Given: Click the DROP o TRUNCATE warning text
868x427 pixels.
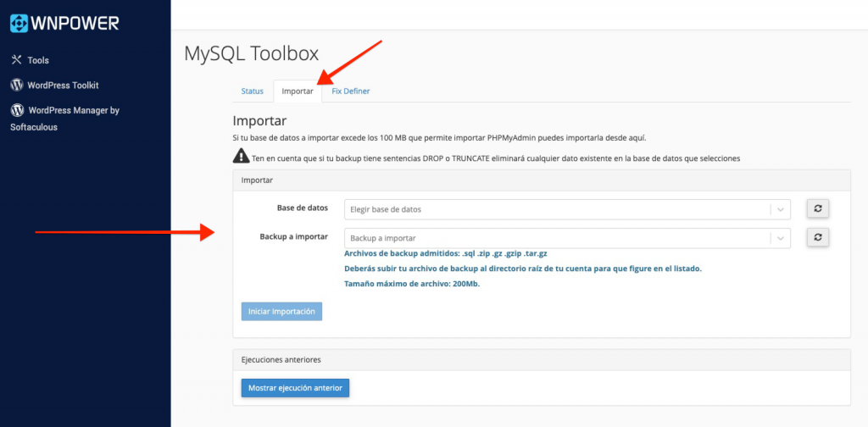Looking at the screenshot, I should click(496, 158).
